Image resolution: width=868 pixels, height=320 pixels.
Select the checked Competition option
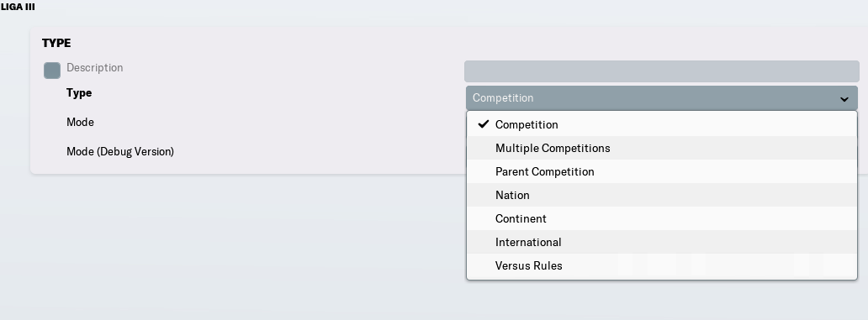tap(662, 124)
